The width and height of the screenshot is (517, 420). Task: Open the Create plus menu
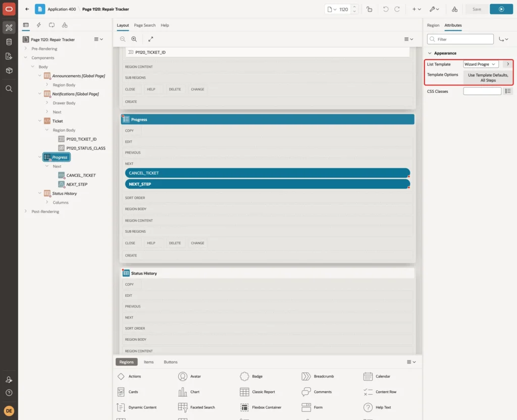coord(417,9)
